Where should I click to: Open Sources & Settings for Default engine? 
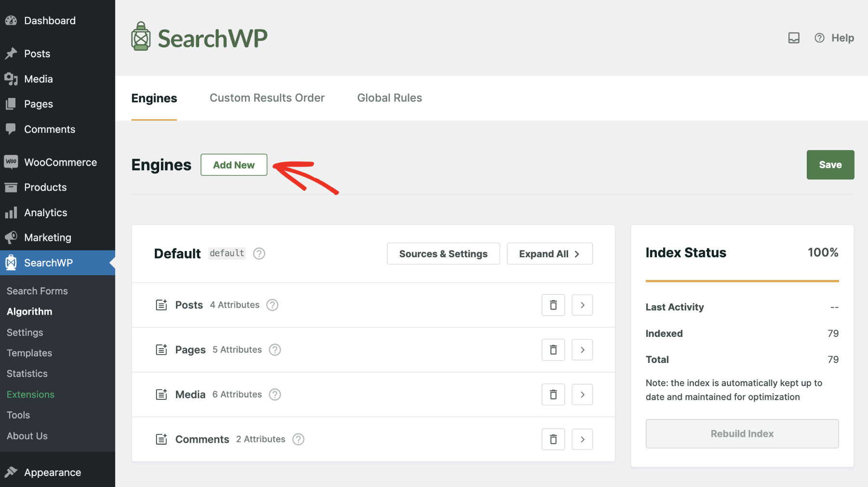(x=443, y=254)
